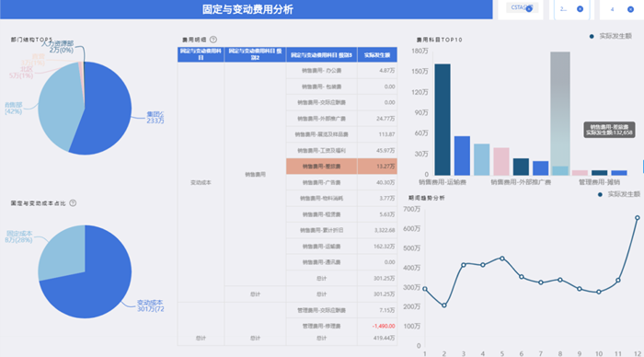Viewport: 644px width, 357px height.
Task: Sort by 固定与变动费用科目 first column header
Action: pyautogui.click(x=201, y=54)
